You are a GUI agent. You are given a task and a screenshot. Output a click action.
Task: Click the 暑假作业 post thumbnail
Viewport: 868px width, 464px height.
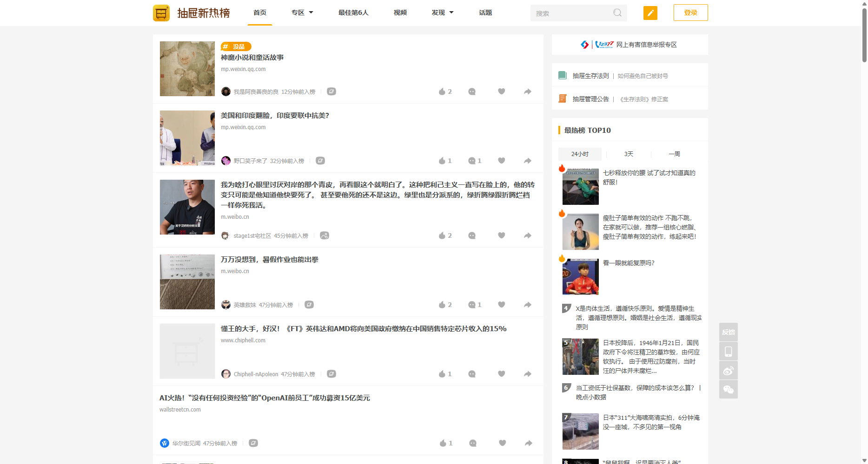pos(187,282)
